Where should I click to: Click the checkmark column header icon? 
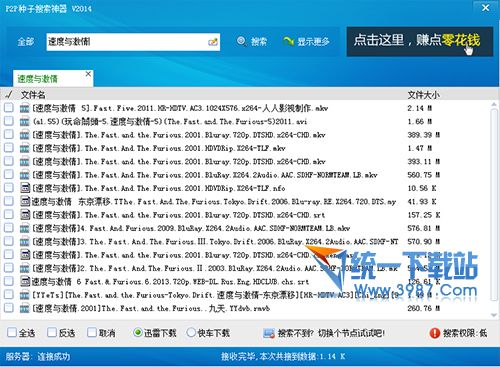point(9,95)
